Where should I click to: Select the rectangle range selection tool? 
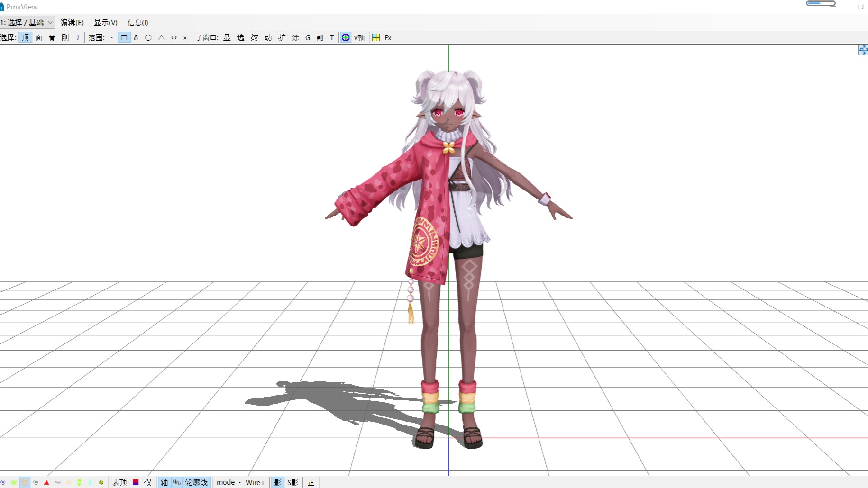[124, 37]
